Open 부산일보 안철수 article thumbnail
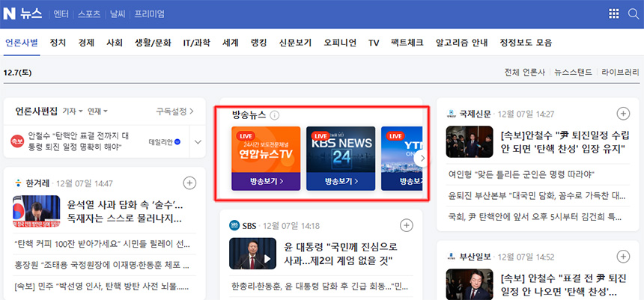Image resolution: width=644 pixels, height=300 pixels. pyautogui.click(x=470, y=284)
